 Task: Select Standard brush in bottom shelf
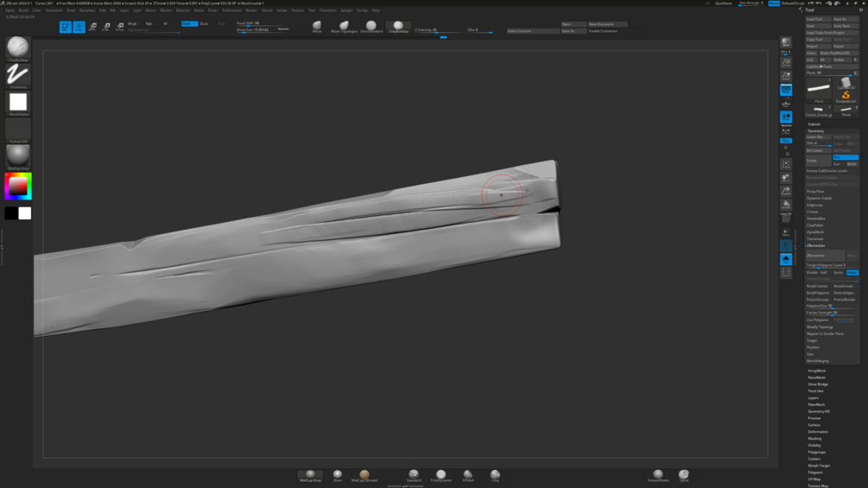coord(414,475)
